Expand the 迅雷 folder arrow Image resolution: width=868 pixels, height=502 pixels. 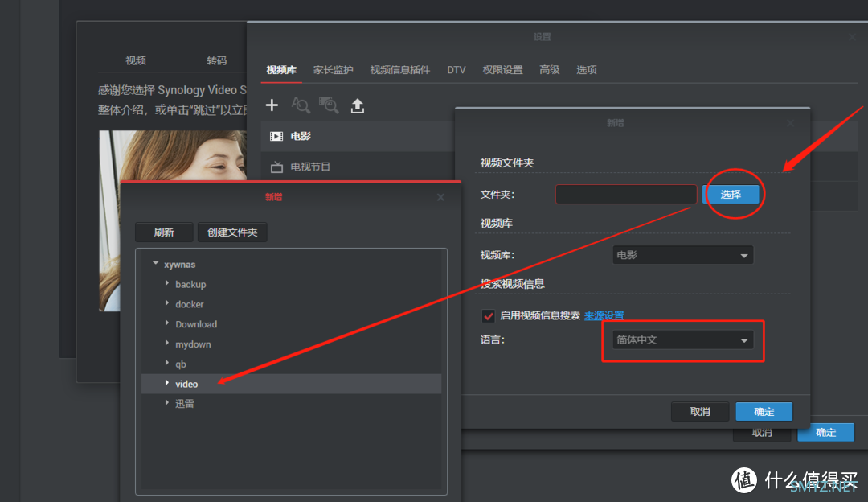tap(166, 403)
